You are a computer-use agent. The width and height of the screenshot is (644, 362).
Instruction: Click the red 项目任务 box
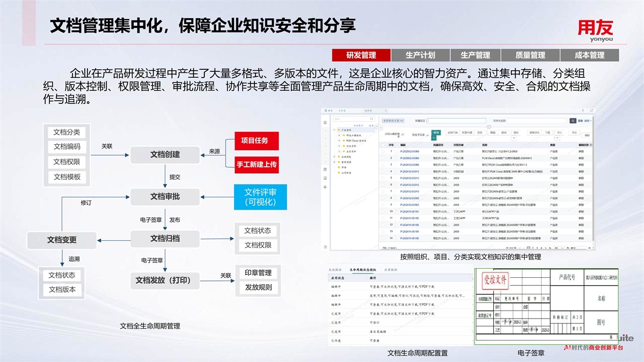click(x=257, y=141)
